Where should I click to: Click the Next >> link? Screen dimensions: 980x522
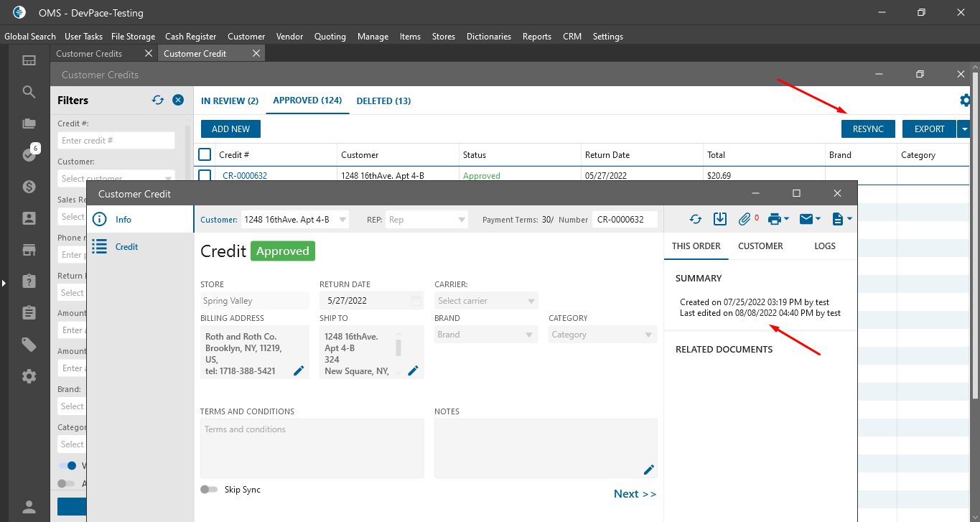(x=635, y=494)
